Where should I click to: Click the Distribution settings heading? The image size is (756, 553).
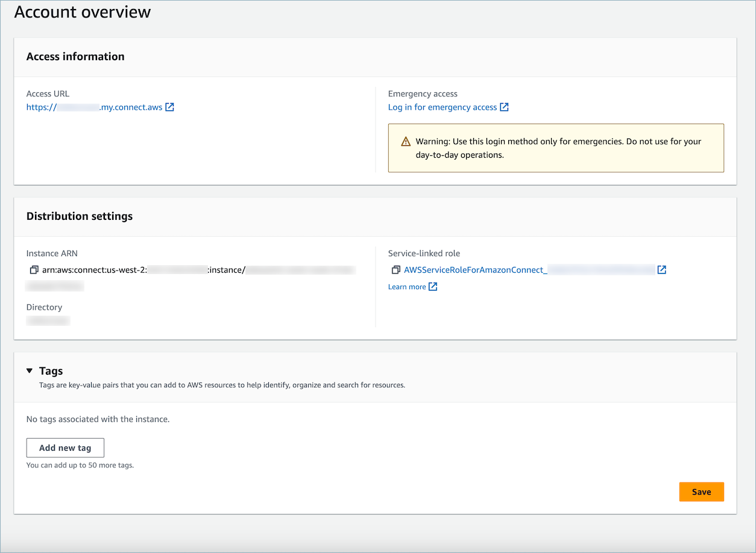click(x=80, y=216)
